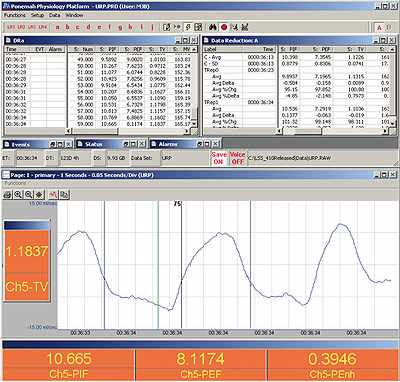Viewport: 400px width, 382px height.
Task: Click the red letter 'j' toolbar button
Action: (x=152, y=27)
